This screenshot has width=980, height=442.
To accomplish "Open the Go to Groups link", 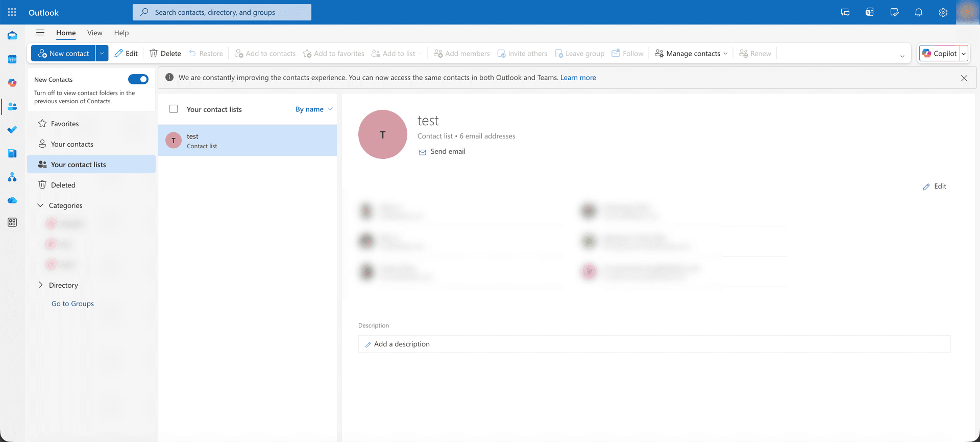I will pyautogui.click(x=72, y=304).
